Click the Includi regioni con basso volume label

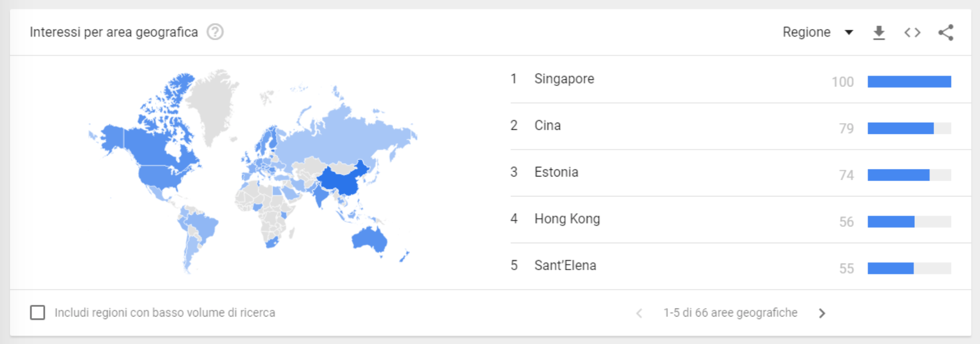[165, 312]
